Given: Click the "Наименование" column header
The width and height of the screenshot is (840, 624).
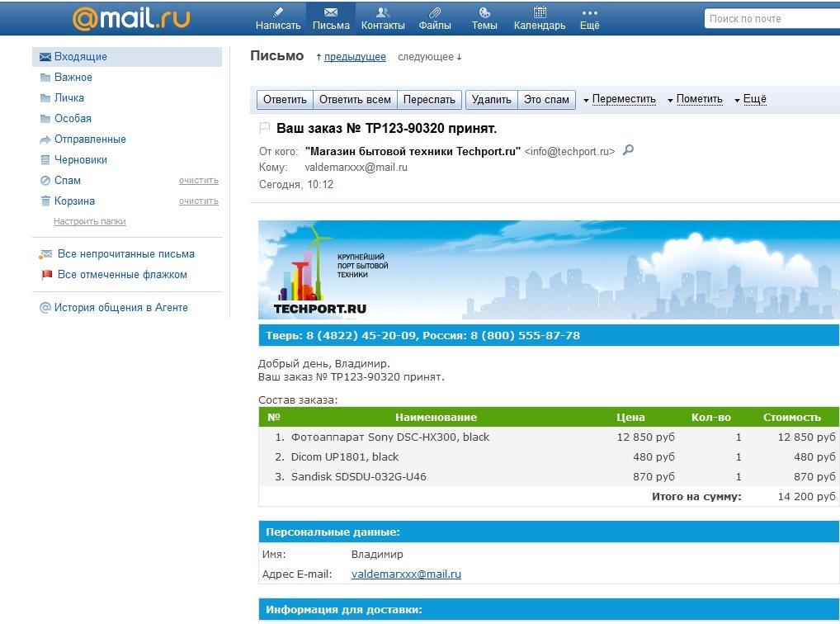Looking at the screenshot, I should point(436,418).
